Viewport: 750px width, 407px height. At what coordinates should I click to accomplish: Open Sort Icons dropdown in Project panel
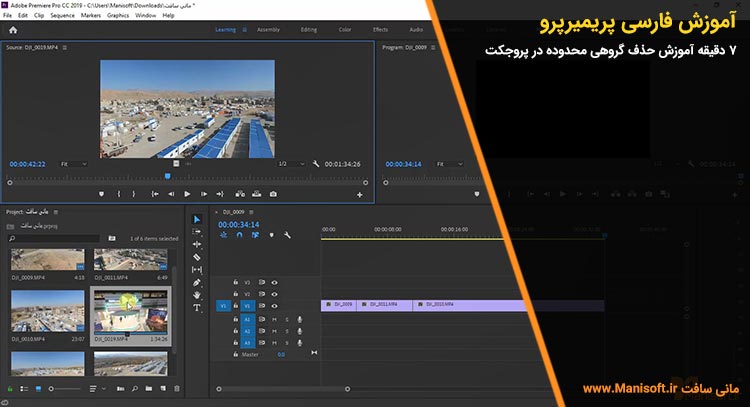click(x=97, y=389)
